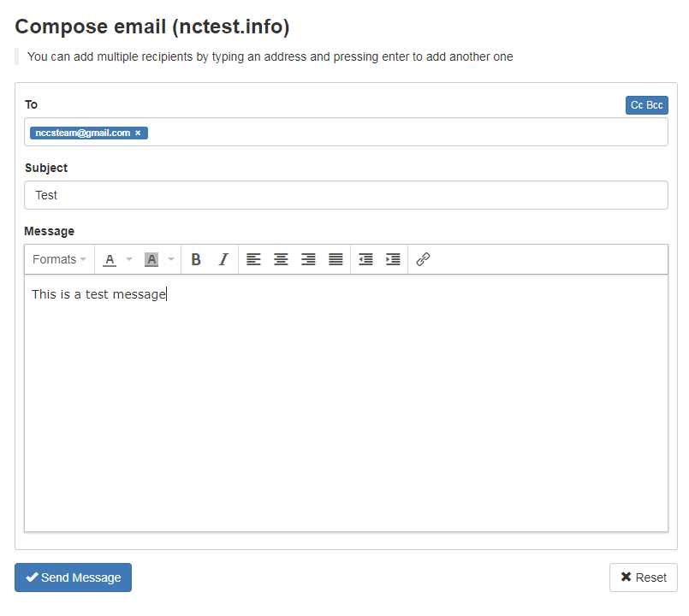
Task: Open the Formats dropdown menu
Action: pos(59,259)
